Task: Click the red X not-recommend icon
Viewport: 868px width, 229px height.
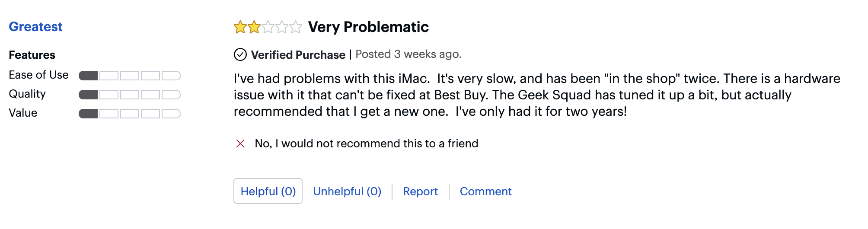Action: (x=240, y=143)
